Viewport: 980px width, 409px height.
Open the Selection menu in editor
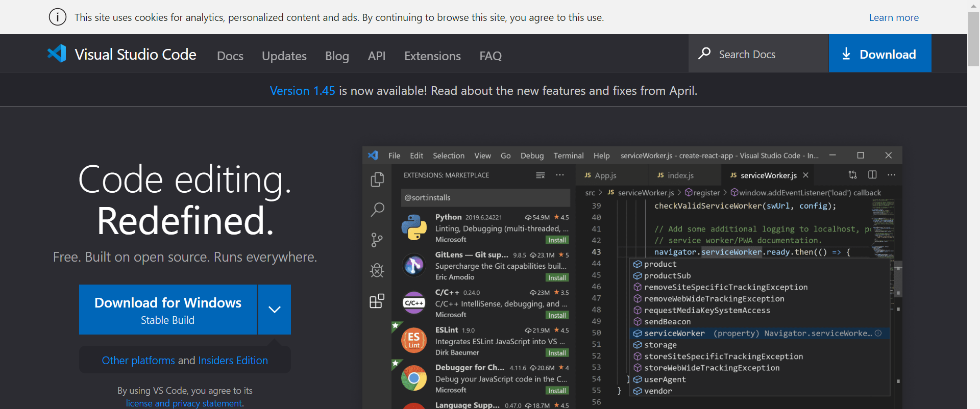449,156
